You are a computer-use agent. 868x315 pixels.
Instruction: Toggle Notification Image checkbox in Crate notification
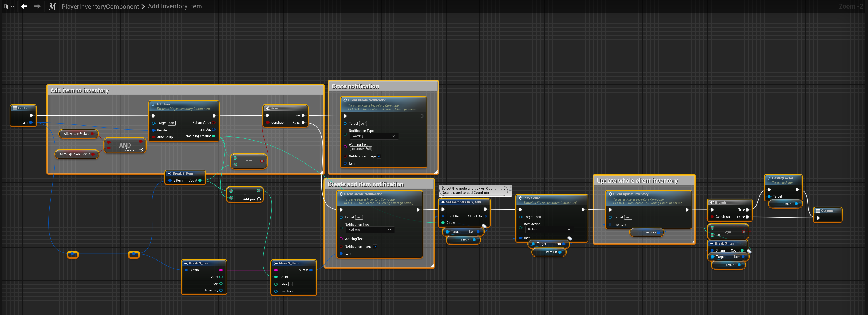click(x=379, y=157)
